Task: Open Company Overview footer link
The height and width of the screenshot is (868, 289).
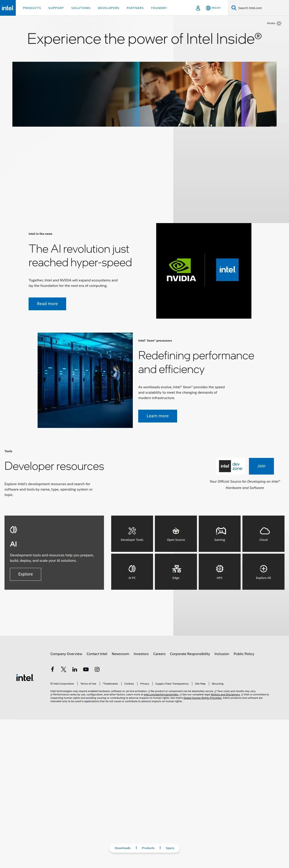Action: click(x=66, y=654)
